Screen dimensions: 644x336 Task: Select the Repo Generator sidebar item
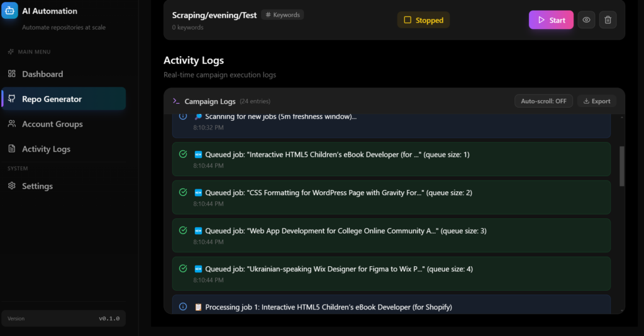pos(64,99)
